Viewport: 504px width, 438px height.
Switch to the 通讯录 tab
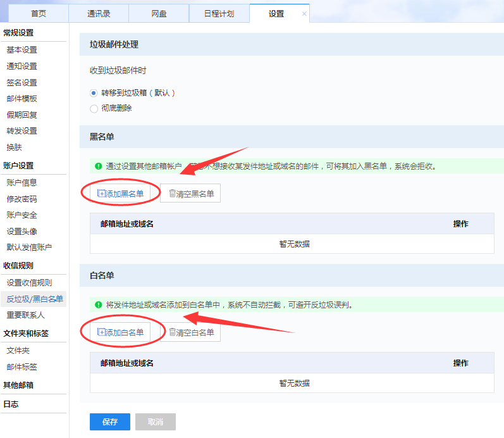point(97,13)
